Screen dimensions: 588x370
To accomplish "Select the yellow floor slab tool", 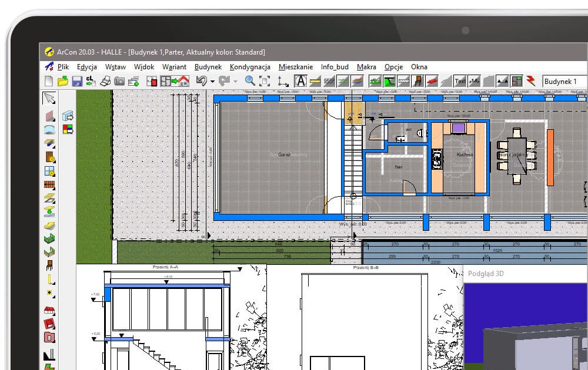I will (x=49, y=225).
